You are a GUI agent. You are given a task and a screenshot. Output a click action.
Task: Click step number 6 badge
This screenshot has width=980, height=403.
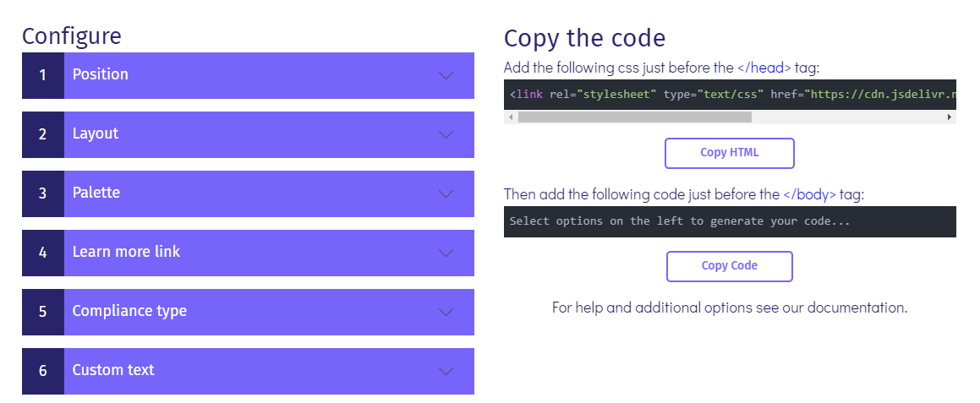click(43, 371)
